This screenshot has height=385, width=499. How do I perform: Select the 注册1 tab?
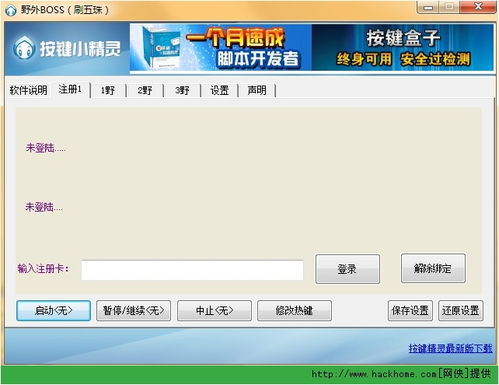click(x=70, y=89)
